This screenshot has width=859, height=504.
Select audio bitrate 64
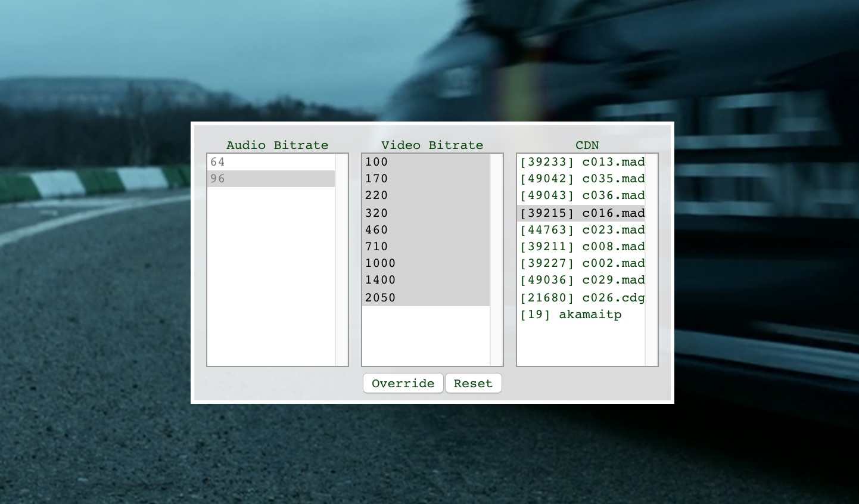(x=271, y=162)
